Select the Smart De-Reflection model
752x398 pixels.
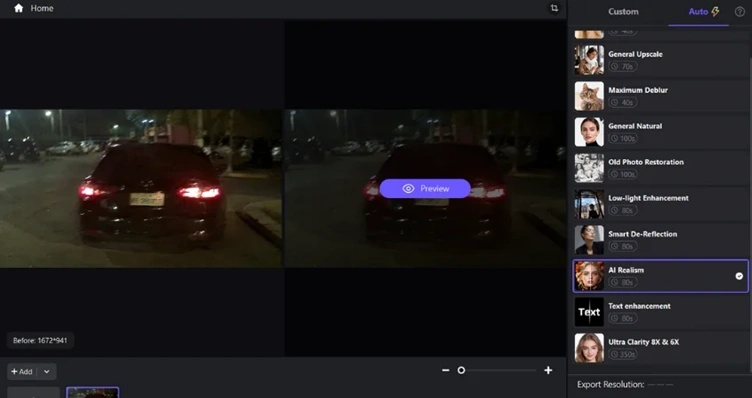(x=661, y=240)
